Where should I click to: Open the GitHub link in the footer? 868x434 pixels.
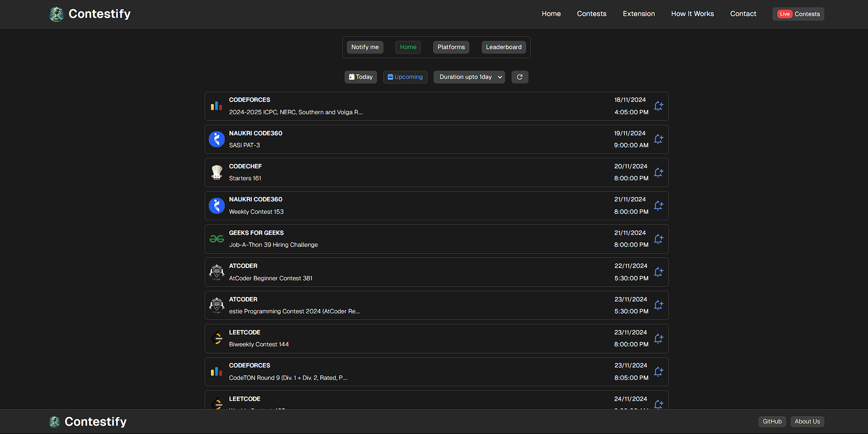(x=772, y=421)
